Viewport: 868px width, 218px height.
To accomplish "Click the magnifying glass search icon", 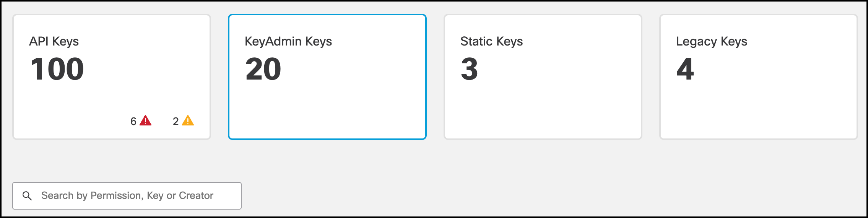I will point(27,196).
